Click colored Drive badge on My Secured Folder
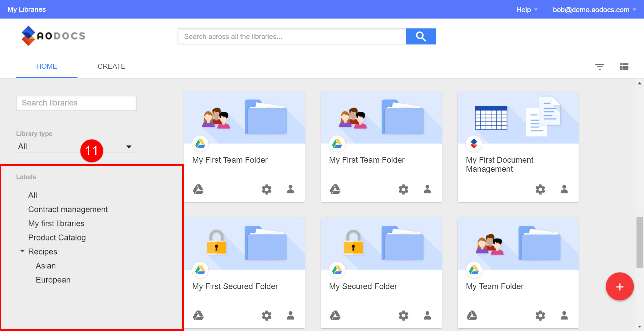This screenshot has width=644, height=331. point(337,270)
